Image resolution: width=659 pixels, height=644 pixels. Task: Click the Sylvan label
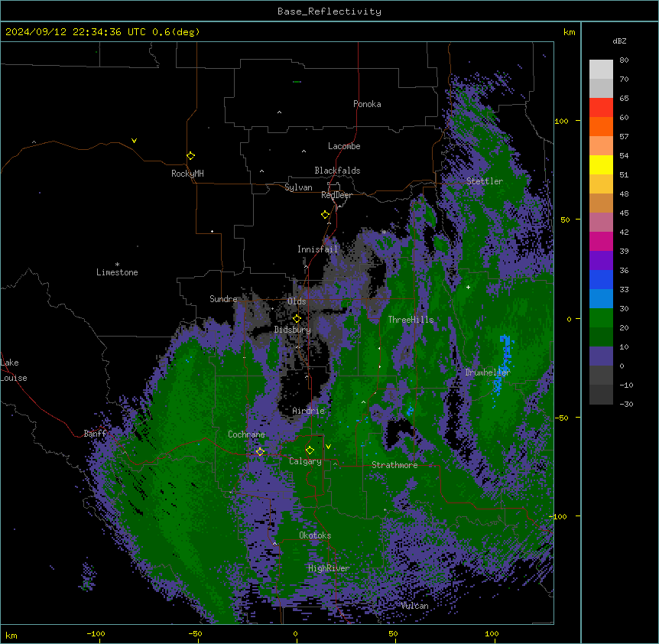click(x=298, y=187)
